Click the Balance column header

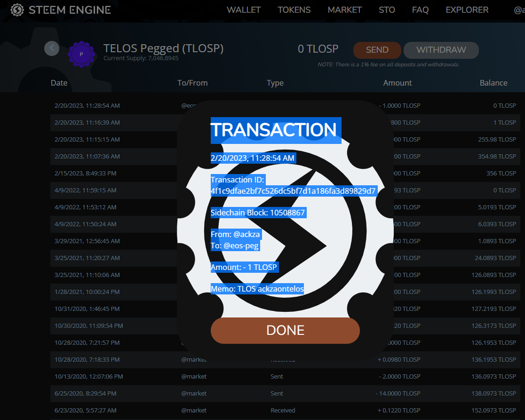coord(493,83)
